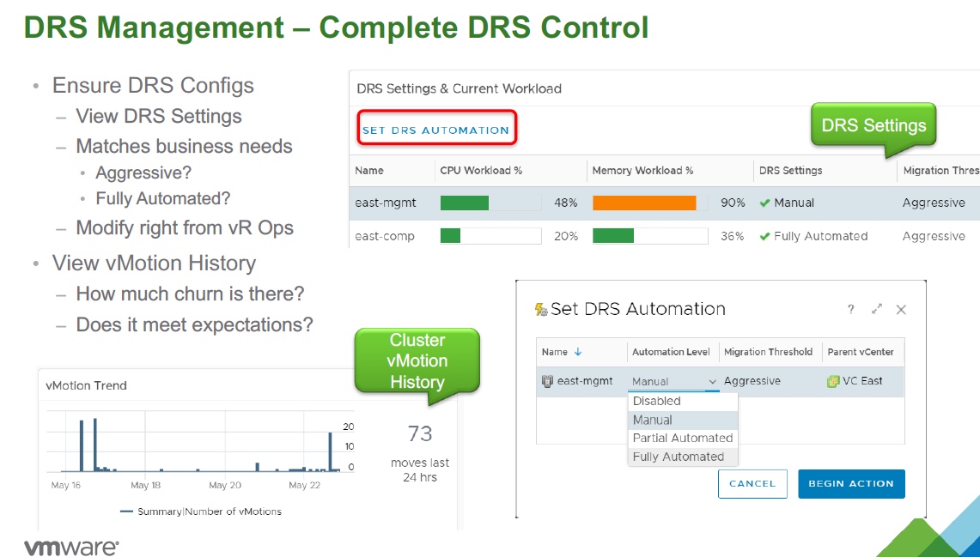The height and width of the screenshot is (557, 980).
Task: Click the VC East vCenter icon
Action: (x=832, y=381)
